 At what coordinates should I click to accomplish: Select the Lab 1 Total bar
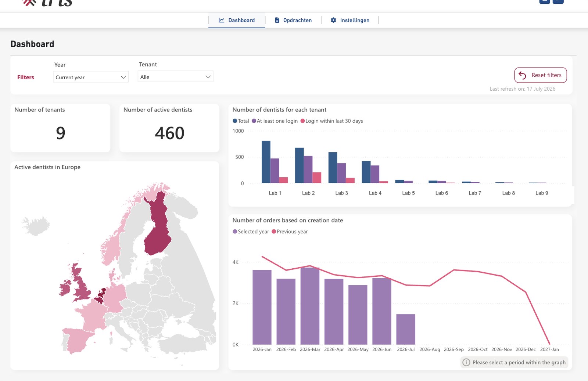266,162
